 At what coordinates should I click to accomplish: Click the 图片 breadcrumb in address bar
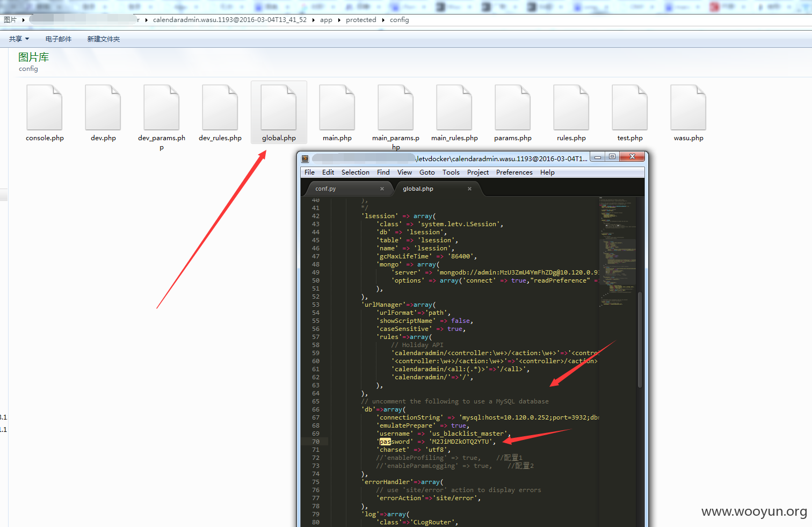pyautogui.click(x=10, y=20)
